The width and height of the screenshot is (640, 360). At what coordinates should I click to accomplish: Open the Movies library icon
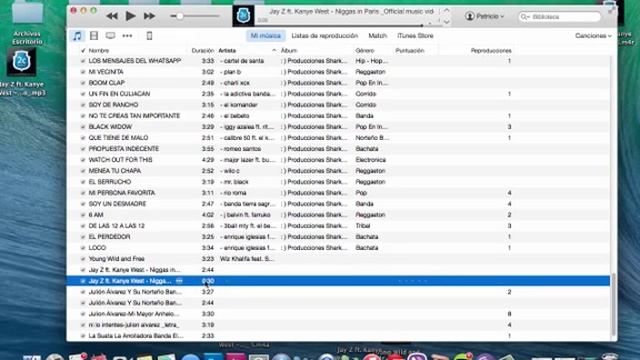94,36
